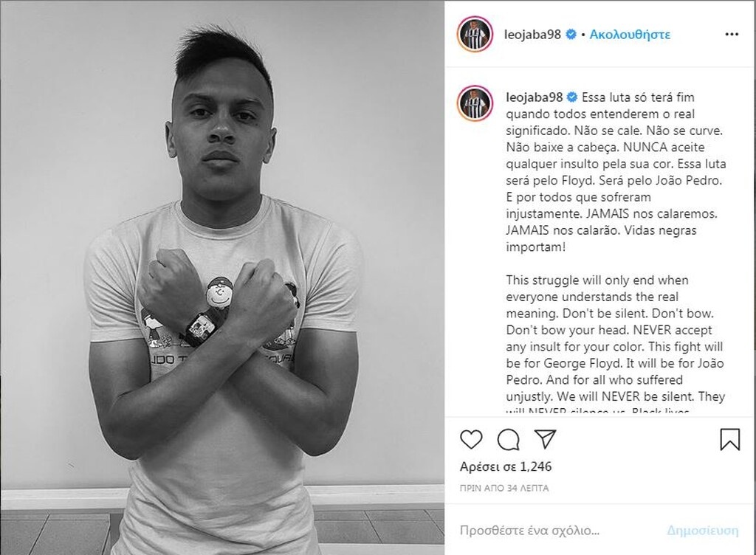The height and width of the screenshot is (555, 756).
Task: Follow the account via Ακολουθήστε
Action: (x=630, y=35)
